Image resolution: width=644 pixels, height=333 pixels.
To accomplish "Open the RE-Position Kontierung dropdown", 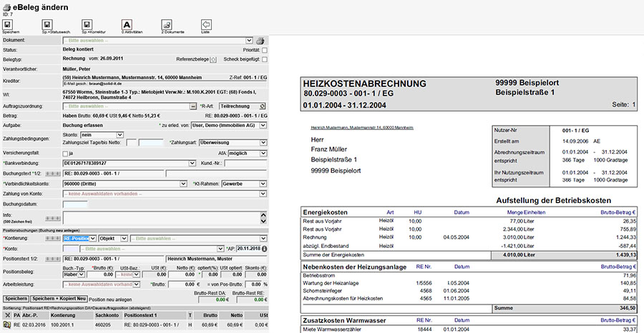I will click(x=80, y=238).
